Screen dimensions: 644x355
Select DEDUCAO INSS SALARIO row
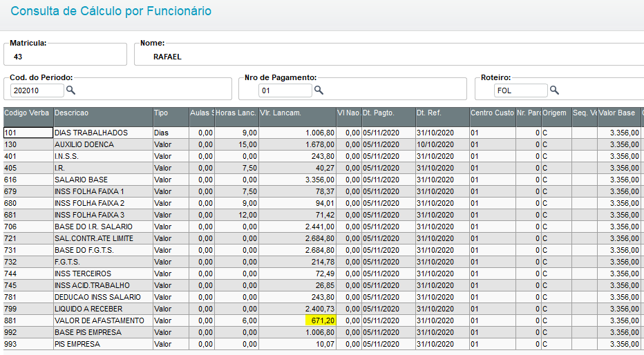[x=321, y=297]
